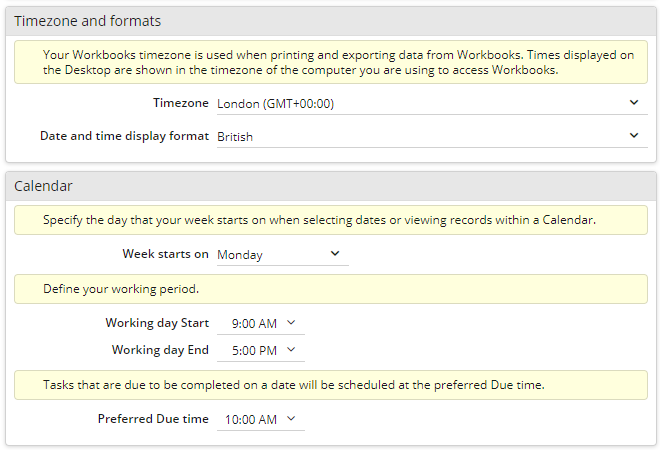Click the Timezone and formats section header

331,21
